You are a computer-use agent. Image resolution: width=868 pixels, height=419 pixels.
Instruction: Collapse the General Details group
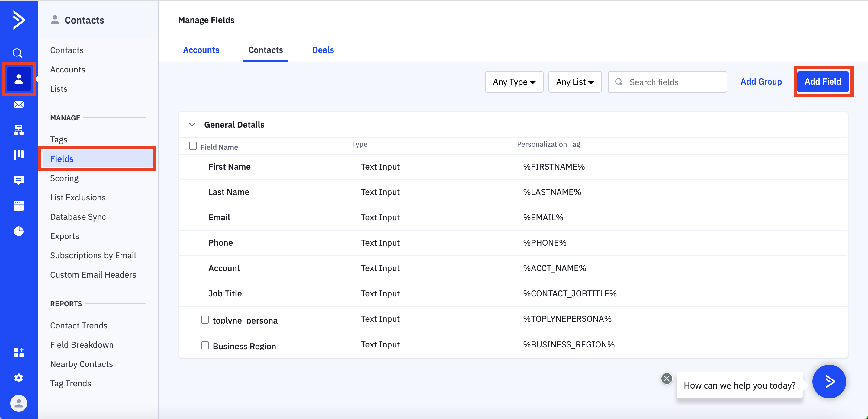coord(192,124)
